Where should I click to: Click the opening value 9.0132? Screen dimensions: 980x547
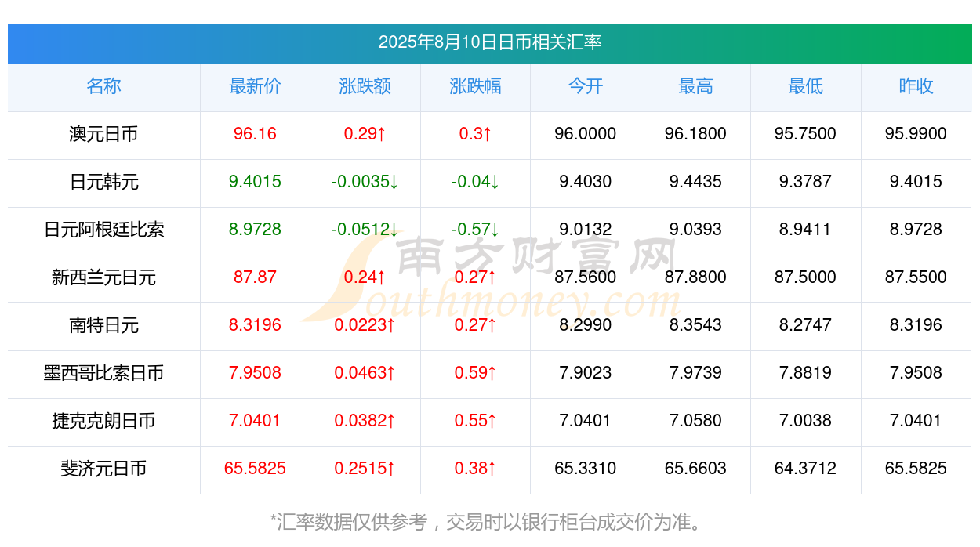586,230
